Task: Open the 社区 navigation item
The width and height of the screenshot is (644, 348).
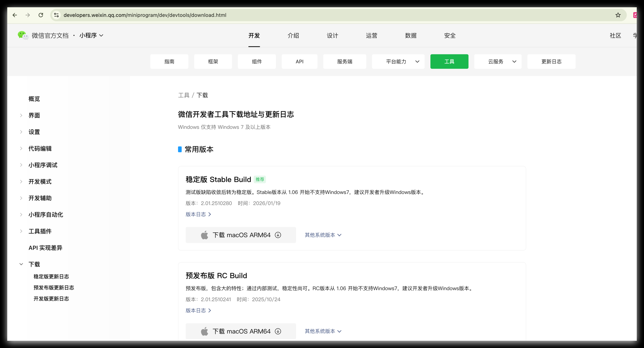Action: coord(615,36)
